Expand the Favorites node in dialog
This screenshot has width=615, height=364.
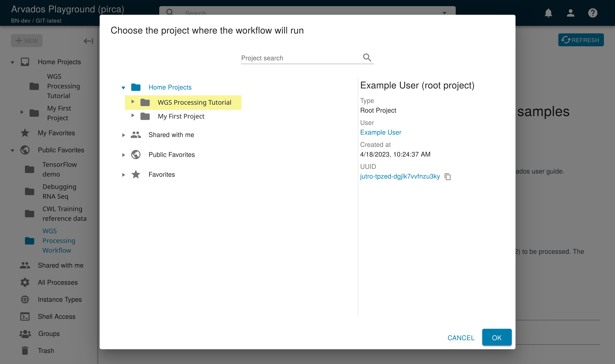(x=124, y=175)
